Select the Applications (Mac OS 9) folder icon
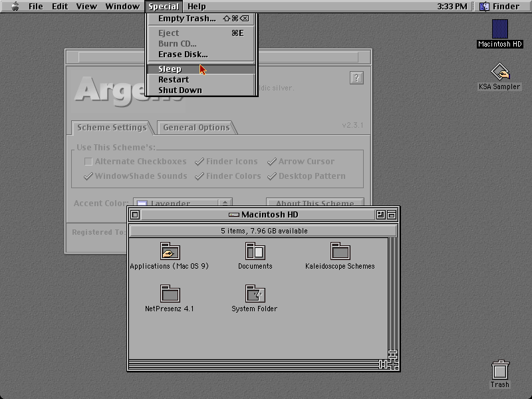Screen dimensions: 532x399 (x=170, y=251)
